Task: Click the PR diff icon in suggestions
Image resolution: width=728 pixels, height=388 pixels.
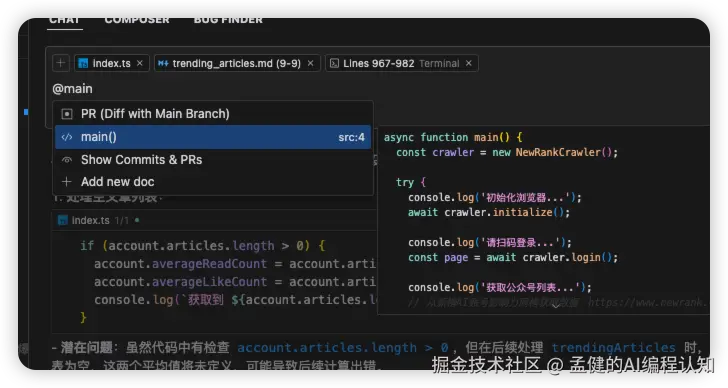Action: pos(67,114)
